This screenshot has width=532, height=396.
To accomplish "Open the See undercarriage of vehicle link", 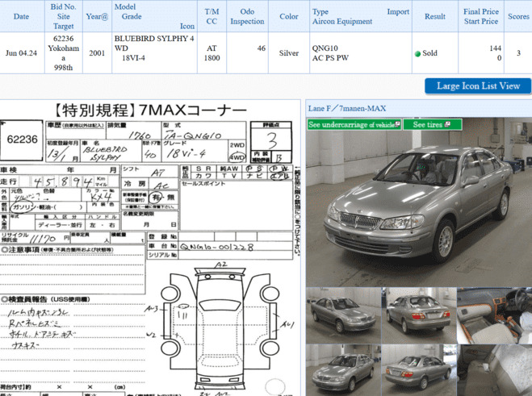I will (x=351, y=124).
